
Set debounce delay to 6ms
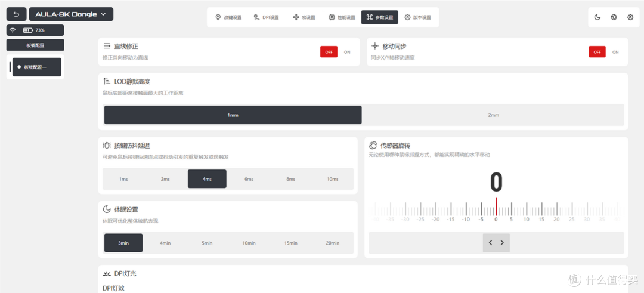point(249,179)
